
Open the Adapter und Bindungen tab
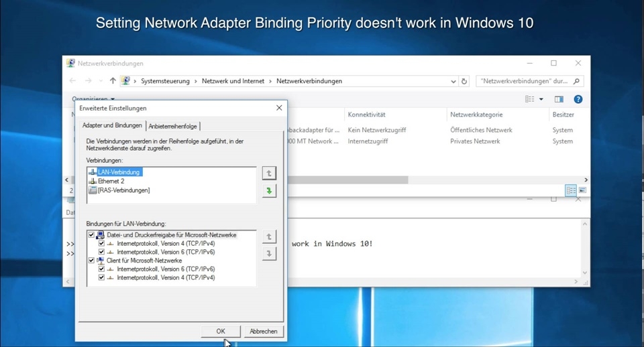tap(112, 125)
